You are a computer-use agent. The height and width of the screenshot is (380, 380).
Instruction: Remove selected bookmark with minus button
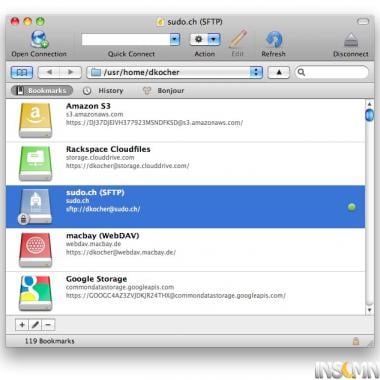pyautogui.click(x=49, y=325)
